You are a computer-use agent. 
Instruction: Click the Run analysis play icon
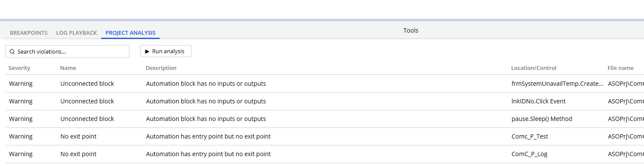click(x=147, y=51)
